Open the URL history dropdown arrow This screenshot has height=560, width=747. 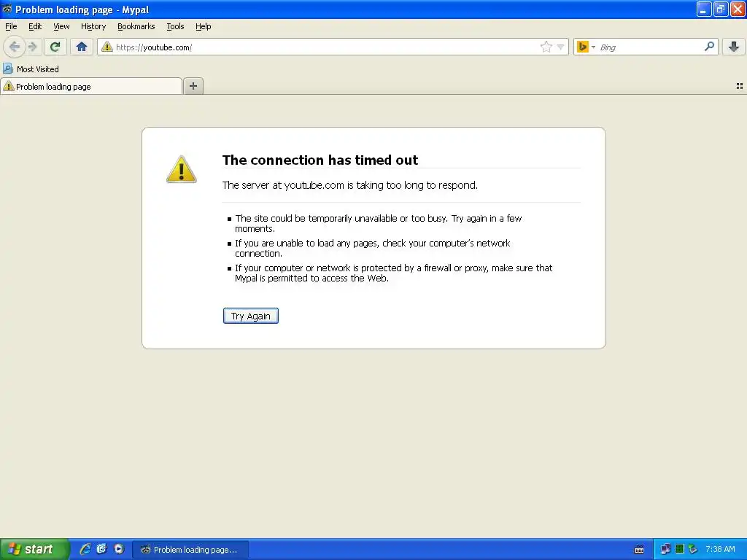(x=561, y=47)
